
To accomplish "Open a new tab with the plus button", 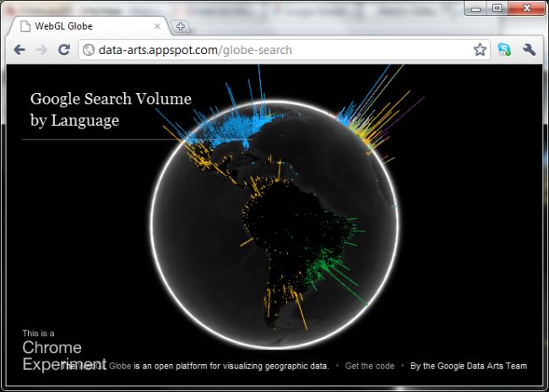I will (180, 26).
